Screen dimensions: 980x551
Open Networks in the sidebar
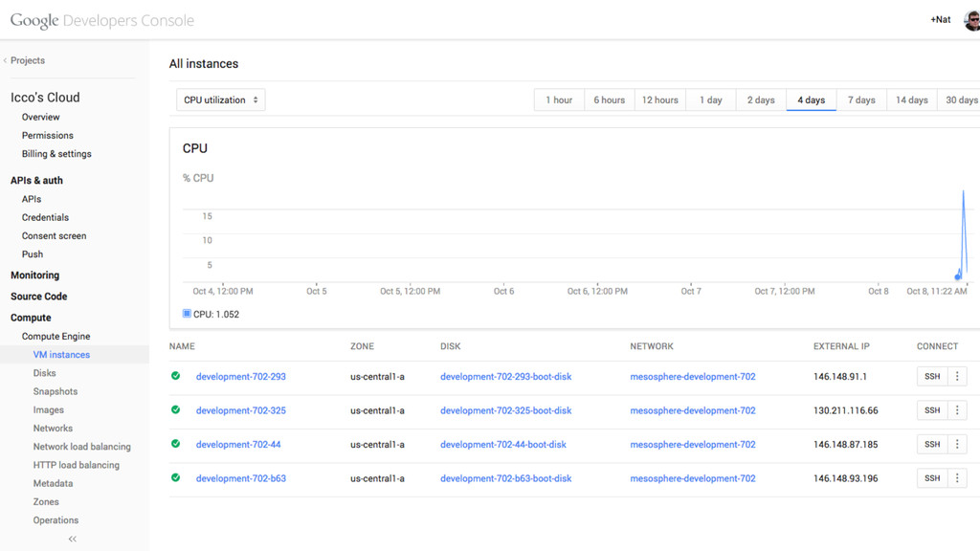(x=53, y=429)
